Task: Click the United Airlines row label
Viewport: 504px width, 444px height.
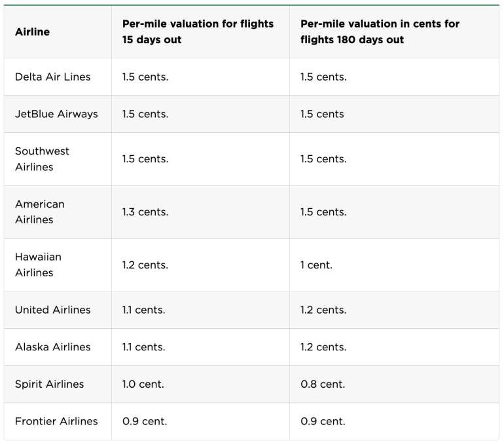Action: [53, 310]
